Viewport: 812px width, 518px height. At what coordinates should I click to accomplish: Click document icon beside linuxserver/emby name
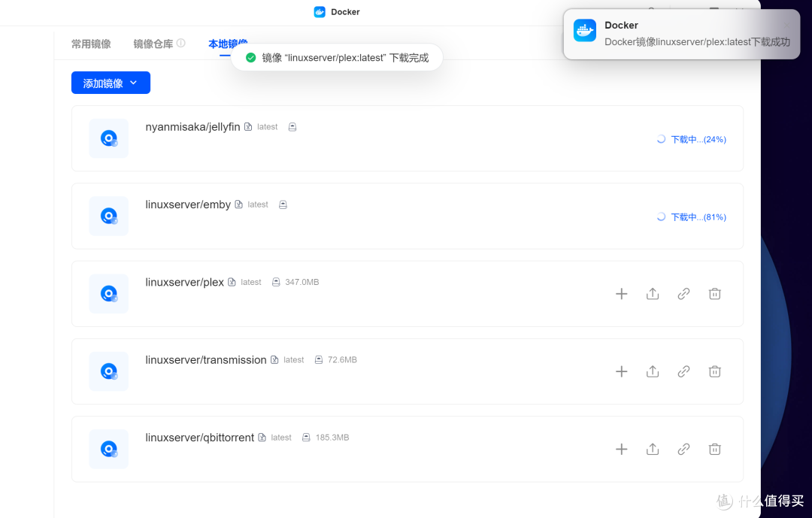[x=239, y=204]
